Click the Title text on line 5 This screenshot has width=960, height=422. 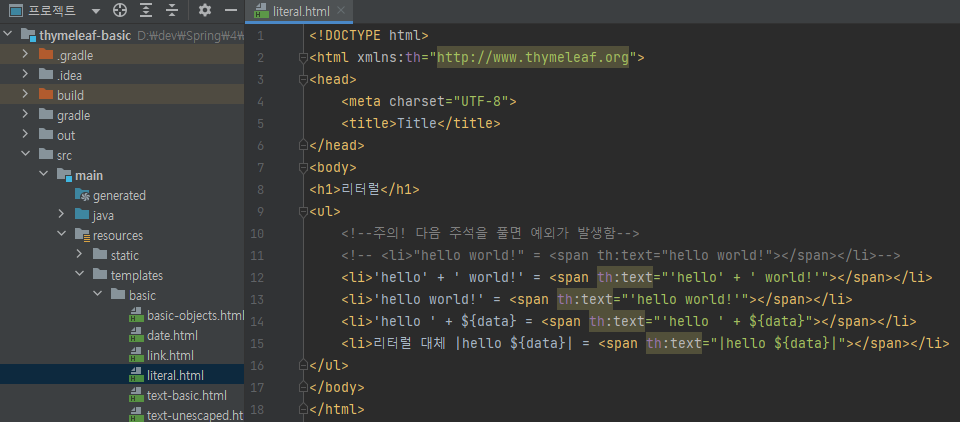[417, 124]
